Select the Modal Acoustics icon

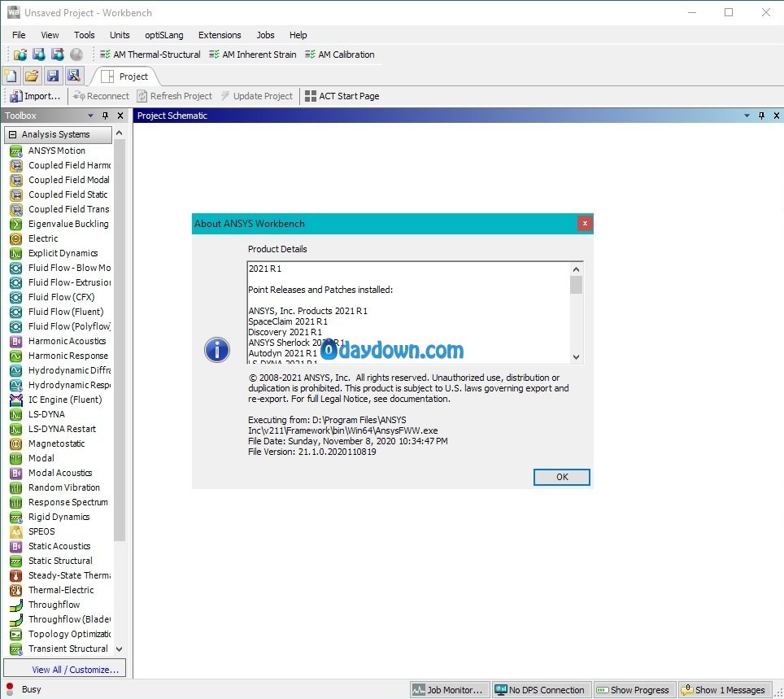[x=16, y=473]
